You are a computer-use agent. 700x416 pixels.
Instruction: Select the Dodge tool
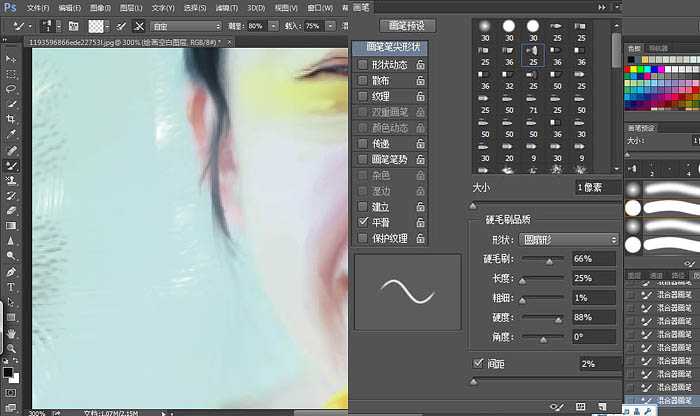click(x=11, y=256)
